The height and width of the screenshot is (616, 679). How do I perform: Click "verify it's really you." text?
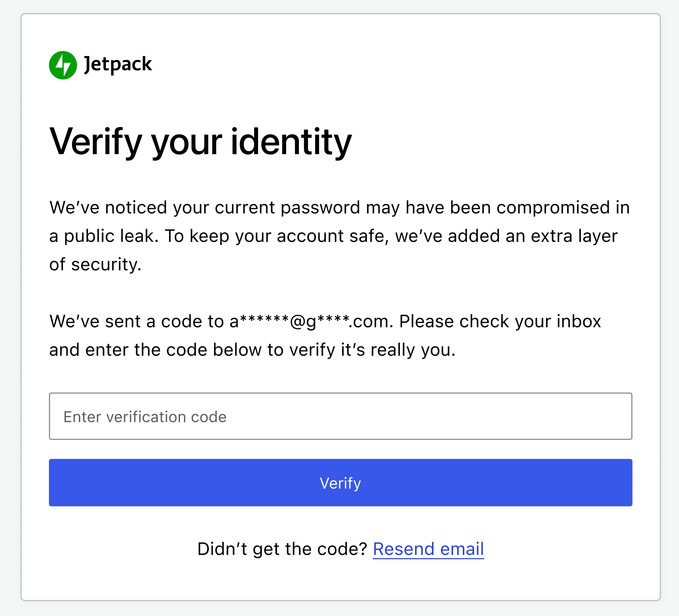click(x=372, y=350)
